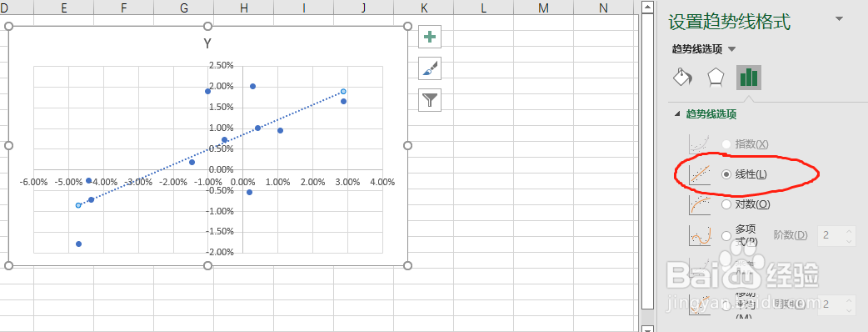Click the exponential trendline preview icon

(x=700, y=144)
